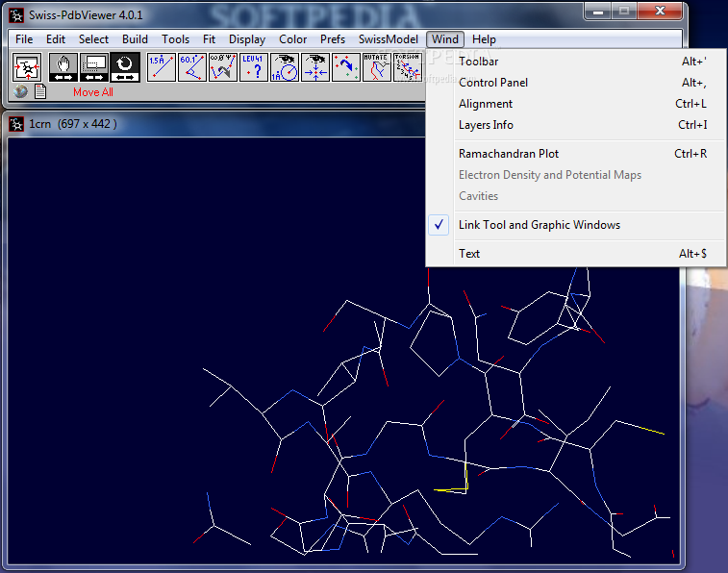
Task: Open the Build menu
Action: click(135, 39)
